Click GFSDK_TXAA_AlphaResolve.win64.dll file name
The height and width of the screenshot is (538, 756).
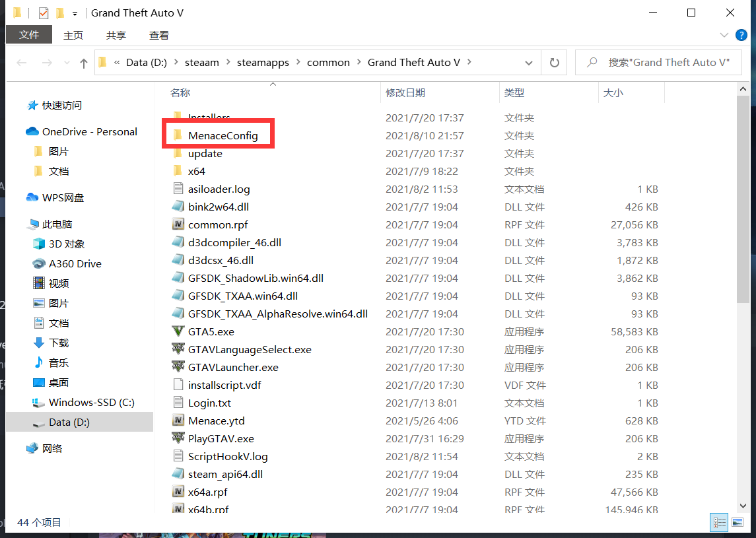point(278,314)
